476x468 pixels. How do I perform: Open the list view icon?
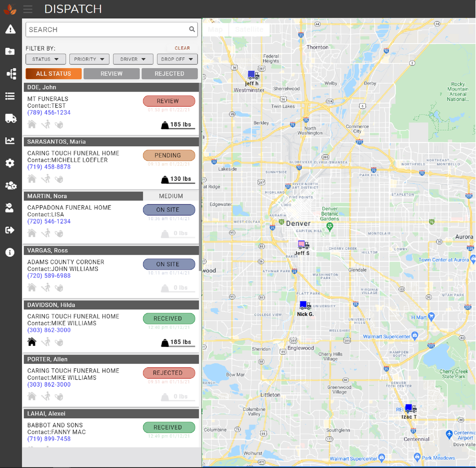tap(10, 96)
